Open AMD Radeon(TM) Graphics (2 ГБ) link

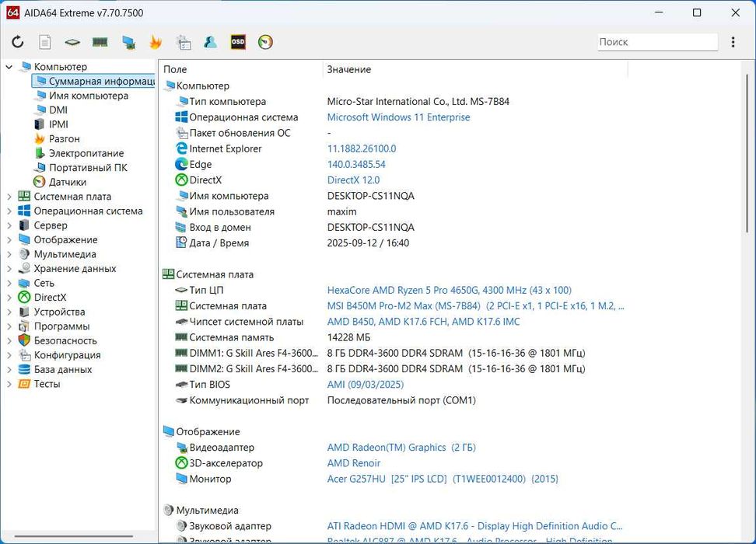pos(401,448)
